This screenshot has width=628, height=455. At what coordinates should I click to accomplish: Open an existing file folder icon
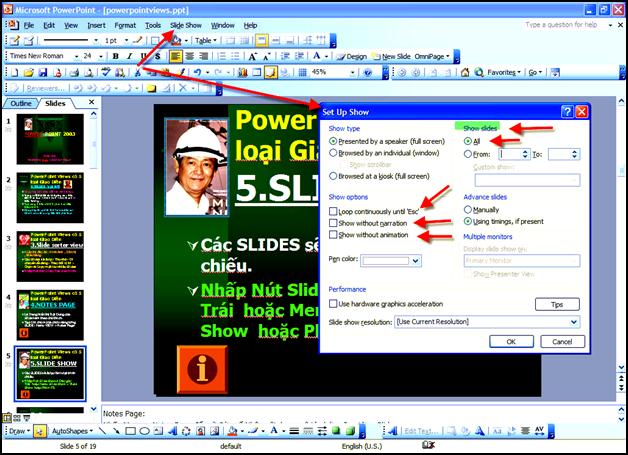[x=28, y=72]
